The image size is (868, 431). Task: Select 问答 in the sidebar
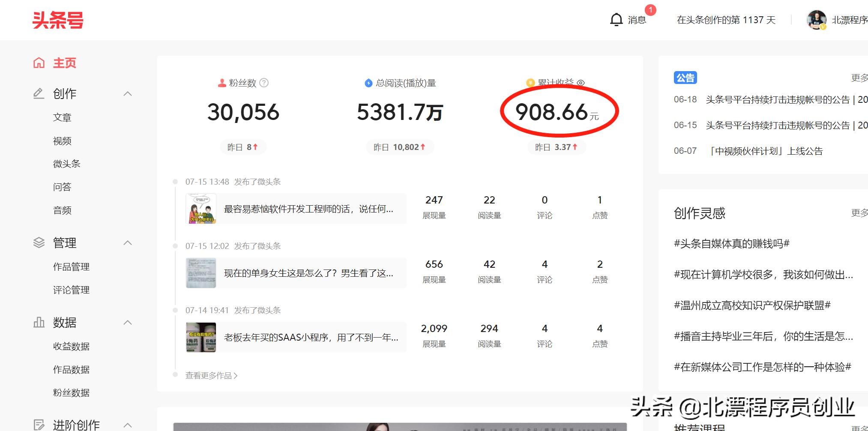pos(62,187)
